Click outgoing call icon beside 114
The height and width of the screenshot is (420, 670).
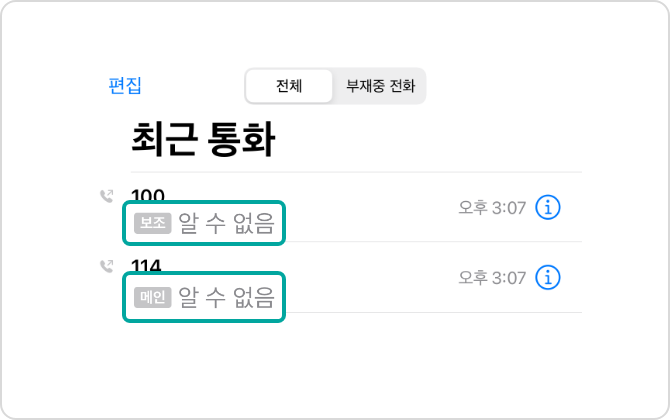107,266
